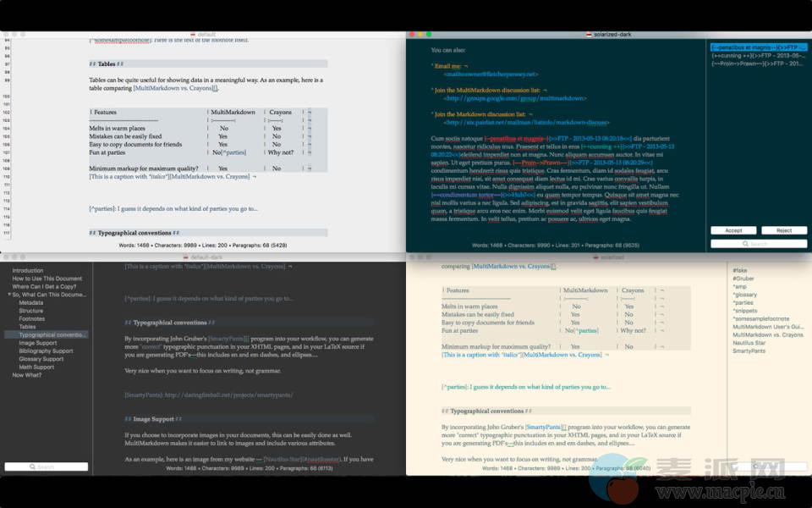The height and width of the screenshot is (508, 812).
Task: Select the 'Proin->Prawn' change entry
Action: tap(757, 63)
